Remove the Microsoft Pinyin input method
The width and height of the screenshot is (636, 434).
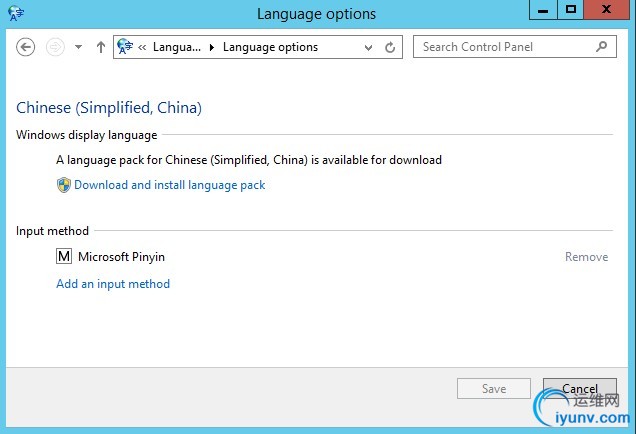tap(586, 257)
